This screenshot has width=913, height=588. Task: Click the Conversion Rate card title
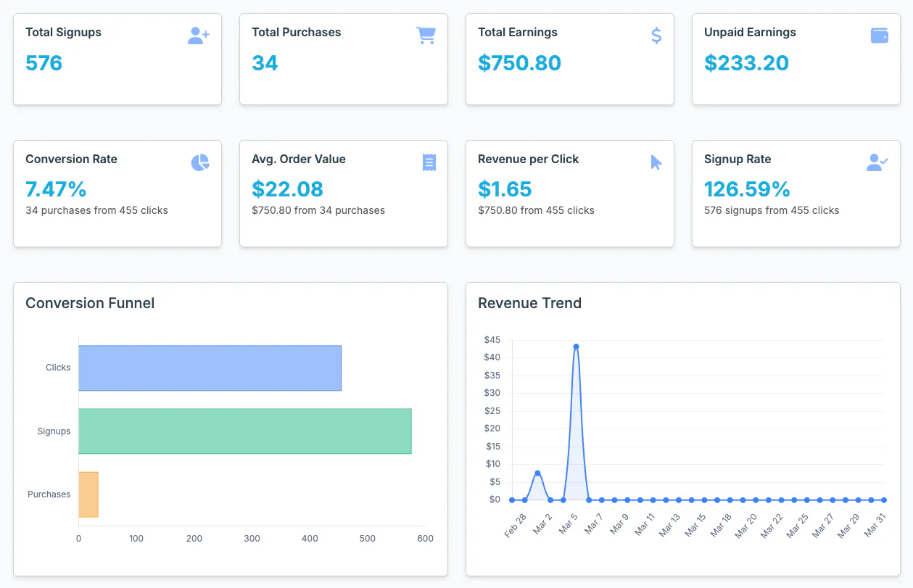(x=71, y=160)
